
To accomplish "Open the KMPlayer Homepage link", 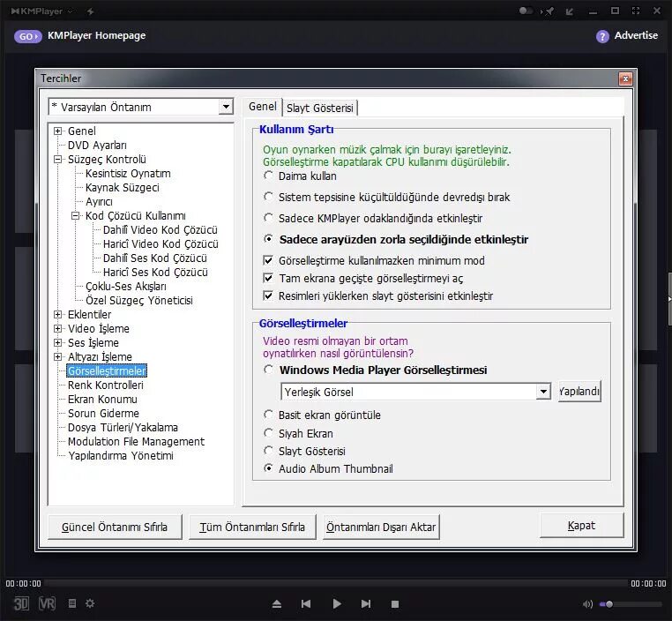I will (96, 35).
